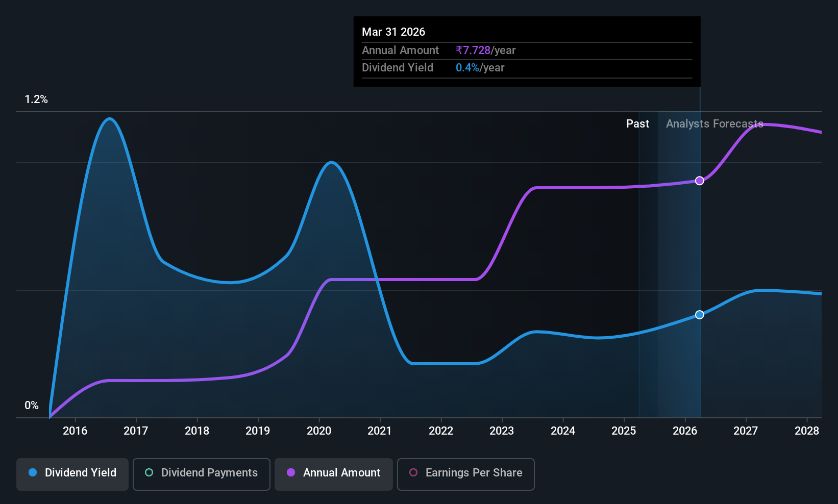Click the Analysts Forecasts label

tap(714, 123)
